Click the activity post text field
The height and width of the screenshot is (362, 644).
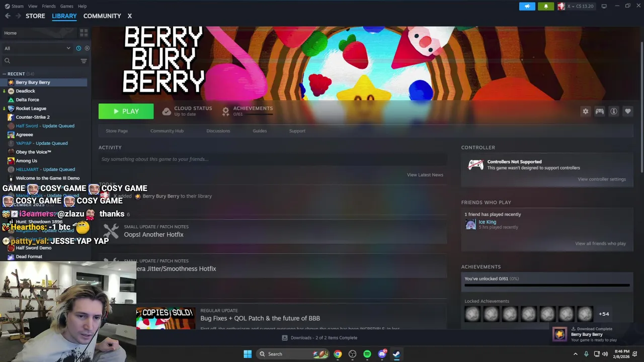(x=272, y=159)
